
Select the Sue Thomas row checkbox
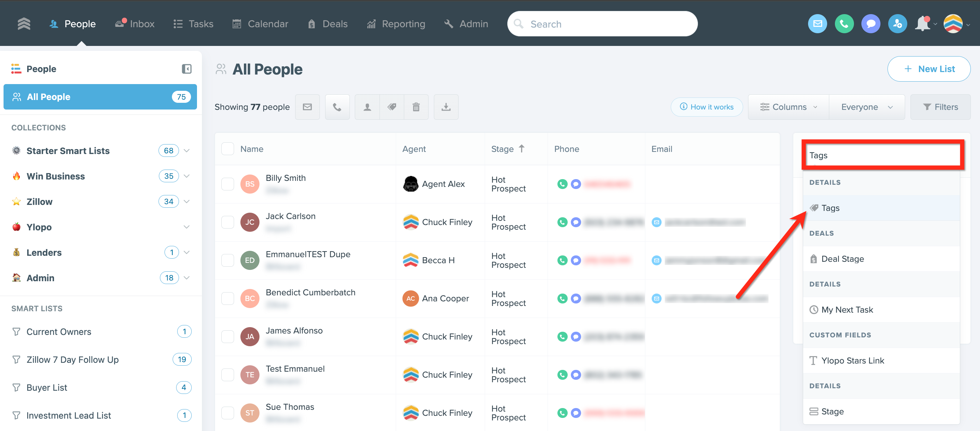[227, 413]
